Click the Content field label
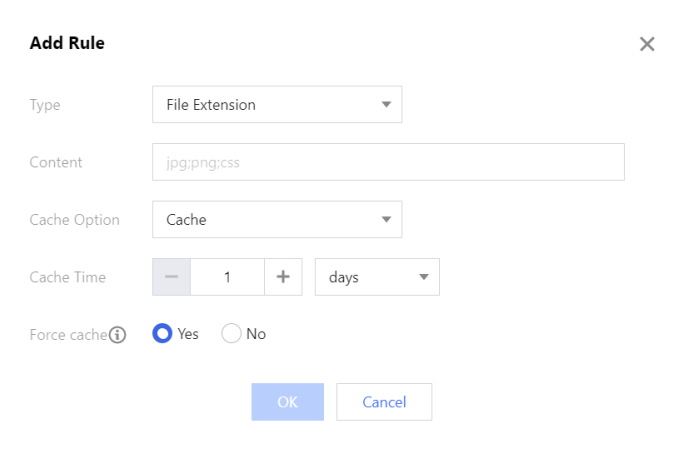This screenshot has height=449, width=683. (56, 162)
